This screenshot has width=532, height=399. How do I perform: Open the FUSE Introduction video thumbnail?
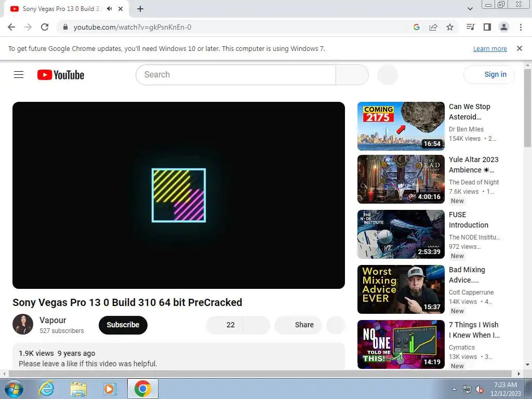[401, 234]
